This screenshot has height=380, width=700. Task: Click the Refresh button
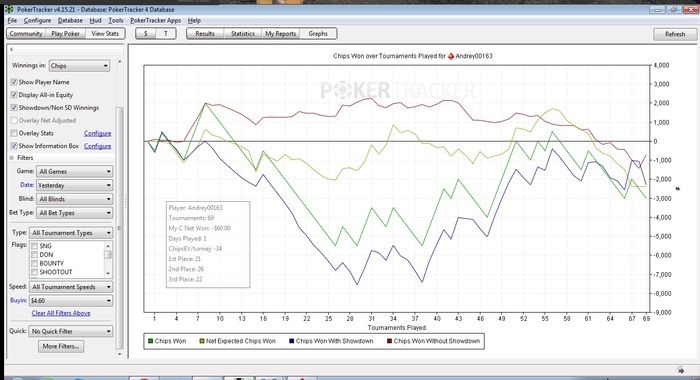[675, 34]
